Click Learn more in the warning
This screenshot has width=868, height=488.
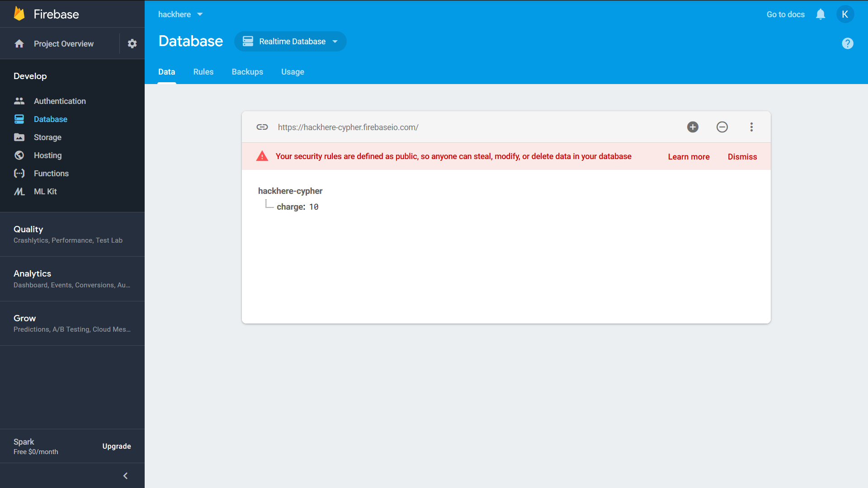689,157
